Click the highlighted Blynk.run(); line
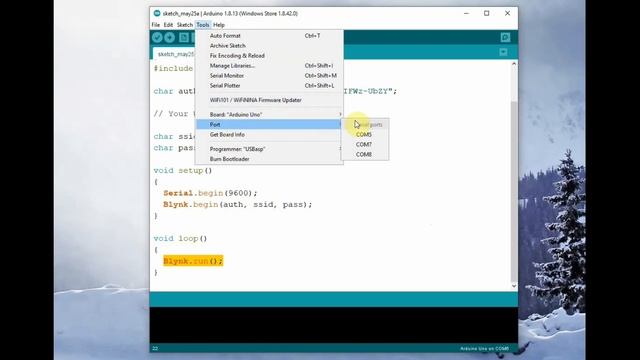This screenshot has width=640, height=360. coord(193,261)
